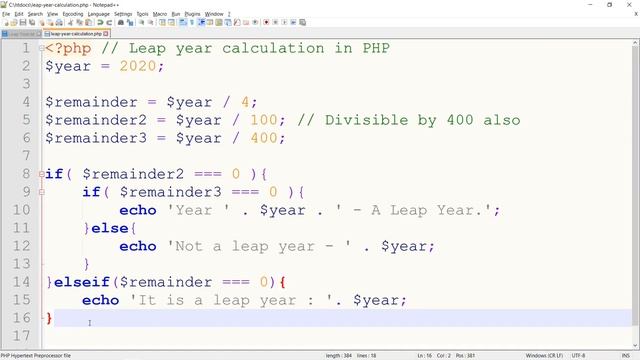Open the Edit menu
This screenshot has width=640, height=360.
(x=19, y=14)
